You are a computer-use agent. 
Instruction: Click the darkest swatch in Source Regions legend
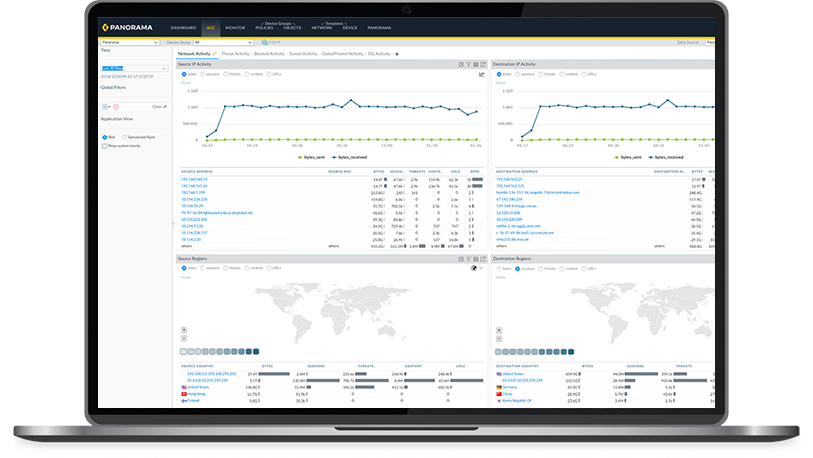(255, 352)
